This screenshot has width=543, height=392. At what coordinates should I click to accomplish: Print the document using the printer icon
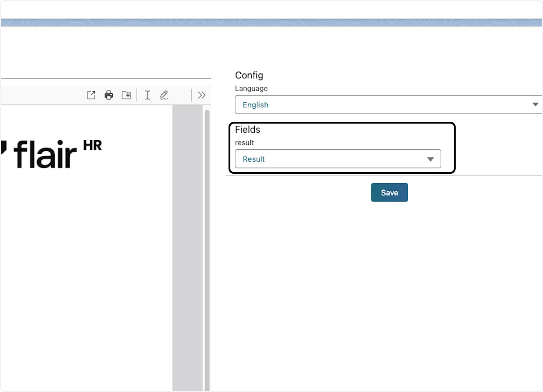tap(109, 95)
